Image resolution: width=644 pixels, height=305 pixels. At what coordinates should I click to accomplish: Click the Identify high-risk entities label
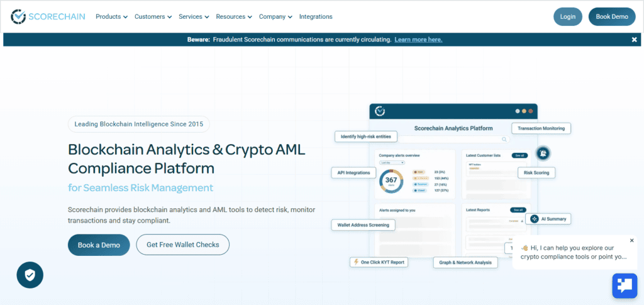click(x=366, y=136)
